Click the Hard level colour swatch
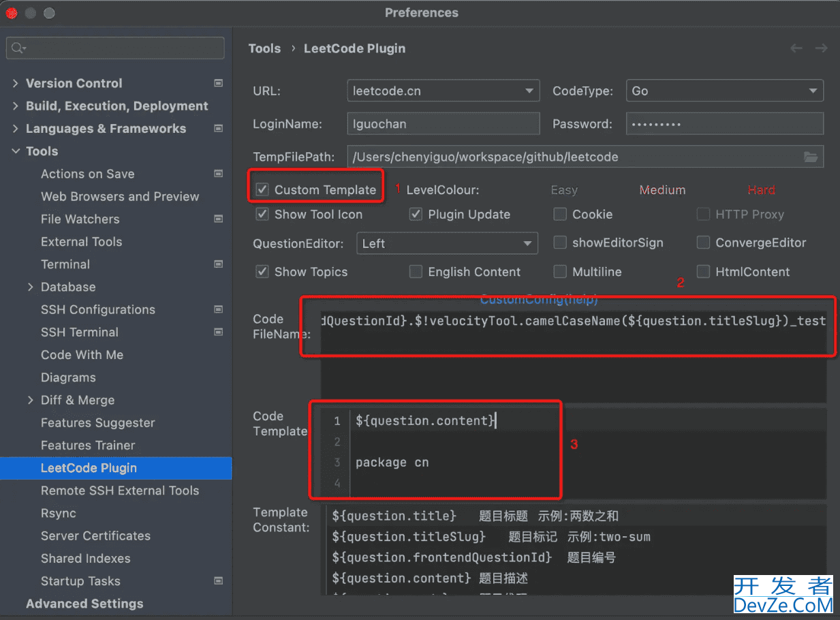 click(761, 190)
